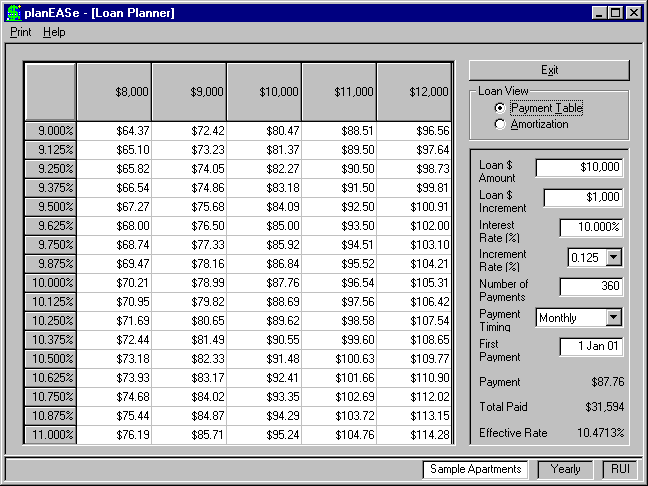Open the Increment Rate dropdown arrow
Screen dimensions: 648x486
(614, 257)
